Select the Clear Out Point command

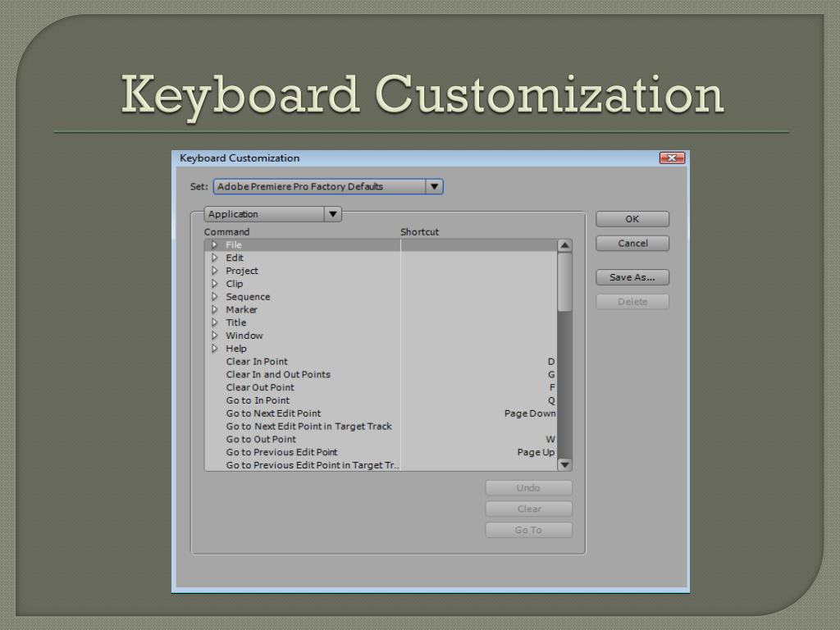click(260, 387)
